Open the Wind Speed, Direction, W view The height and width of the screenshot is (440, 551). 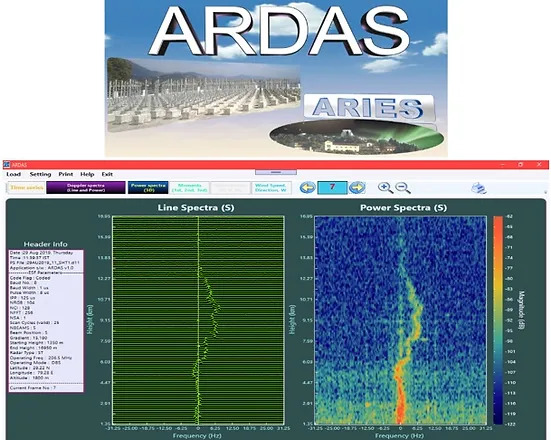pos(271,188)
